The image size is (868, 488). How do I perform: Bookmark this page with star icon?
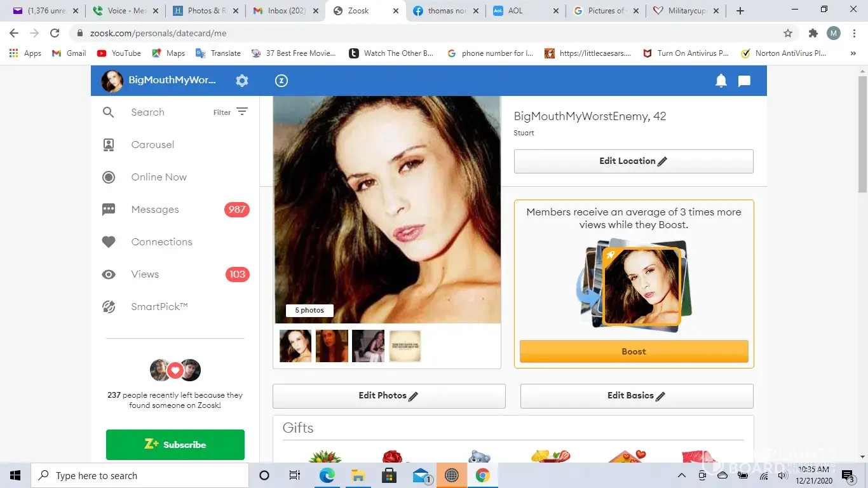(788, 33)
